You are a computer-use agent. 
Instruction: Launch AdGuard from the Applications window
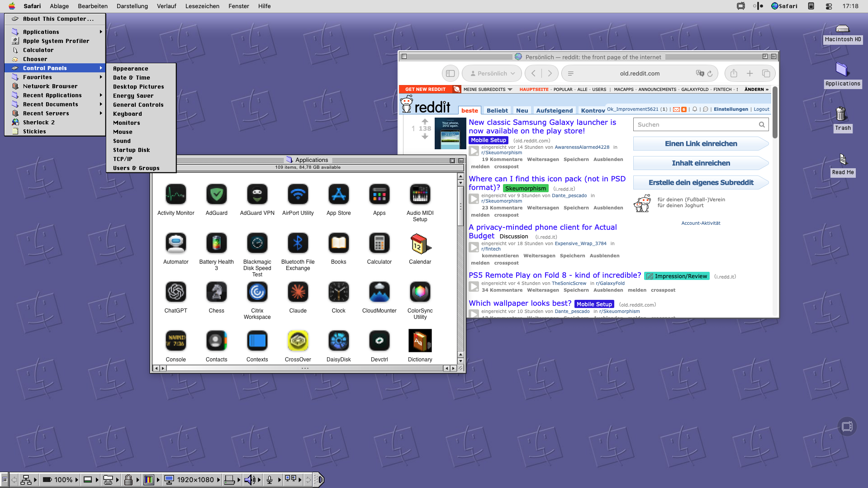(216, 194)
